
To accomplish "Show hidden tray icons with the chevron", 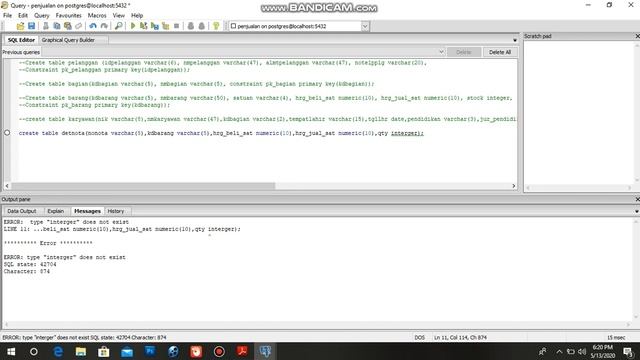I will pos(559,351).
